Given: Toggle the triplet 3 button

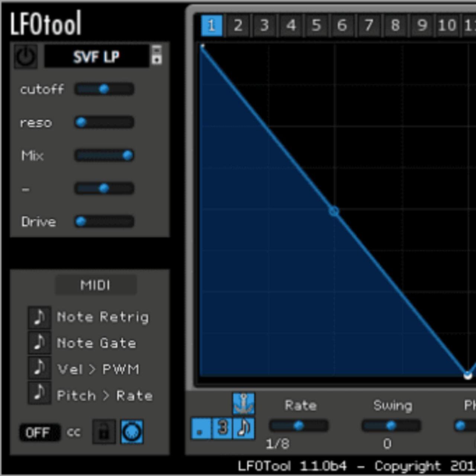Looking at the screenshot, I should tap(222, 428).
